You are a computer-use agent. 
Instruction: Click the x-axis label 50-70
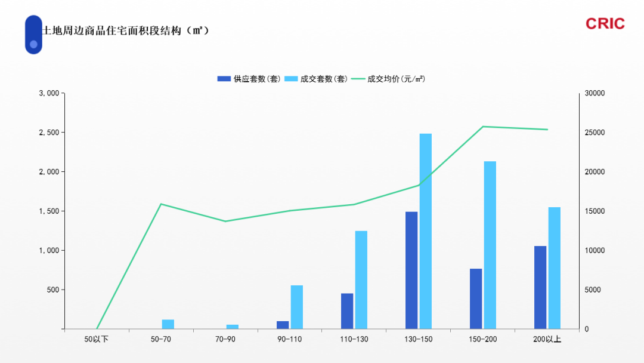[161, 339]
